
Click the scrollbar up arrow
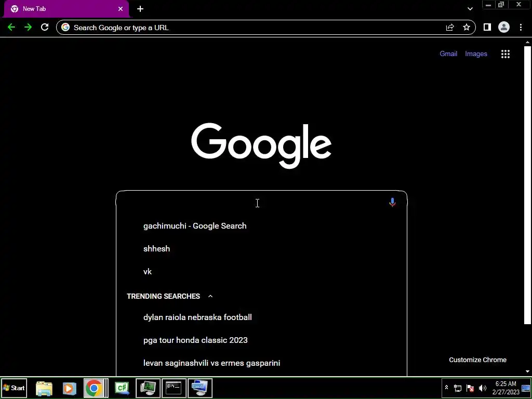tap(527, 43)
